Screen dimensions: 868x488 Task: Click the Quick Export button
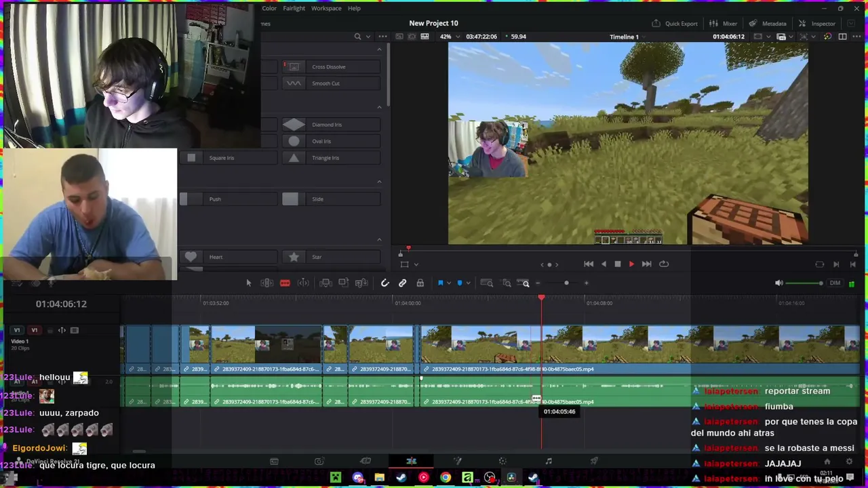click(675, 24)
